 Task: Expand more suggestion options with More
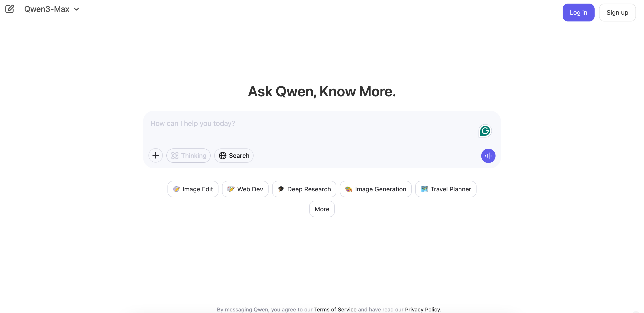(x=322, y=209)
